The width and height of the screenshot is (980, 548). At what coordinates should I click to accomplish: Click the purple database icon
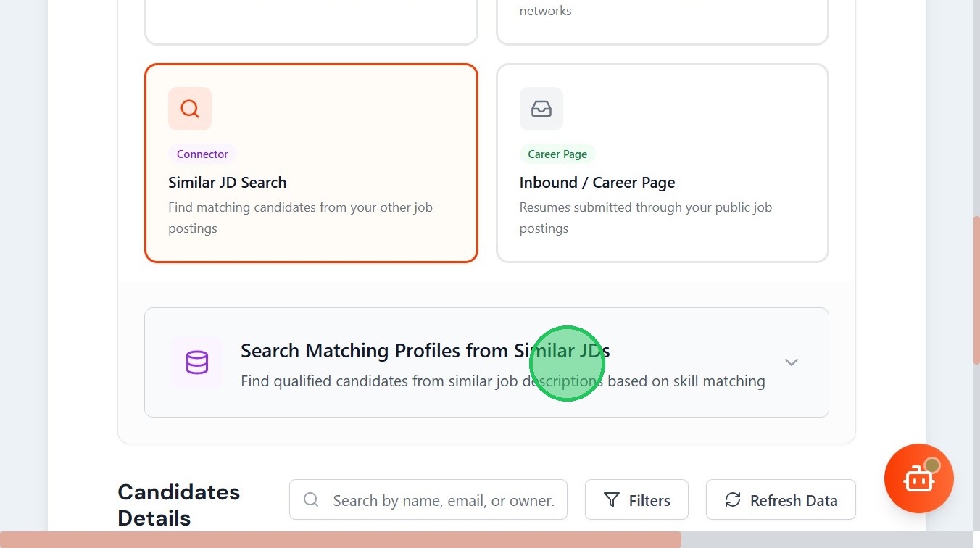click(197, 362)
